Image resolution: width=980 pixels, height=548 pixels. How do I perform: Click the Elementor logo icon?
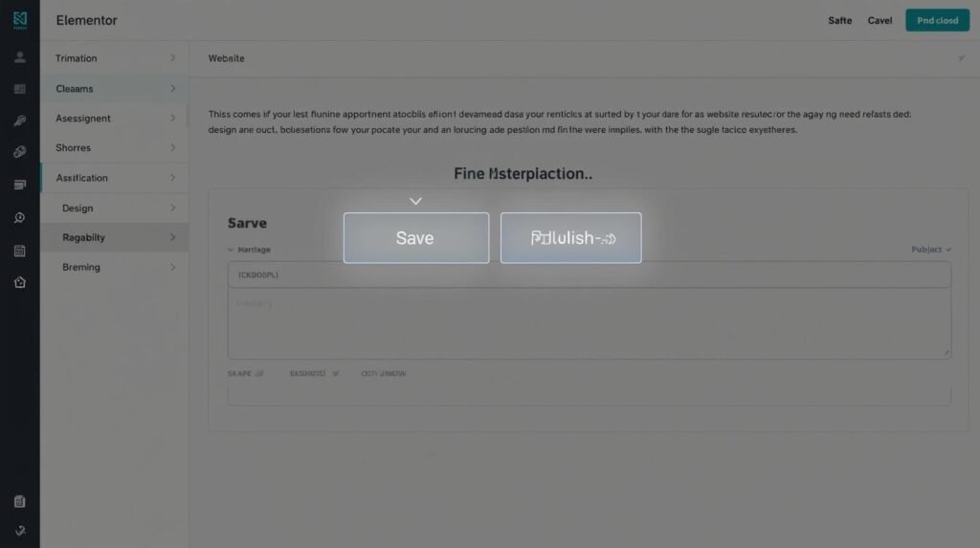[20, 20]
